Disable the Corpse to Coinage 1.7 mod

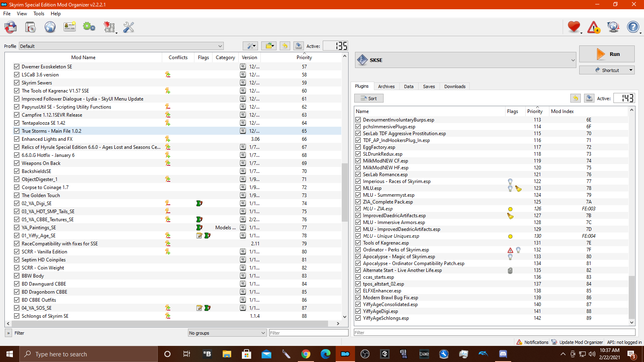[x=17, y=187]
